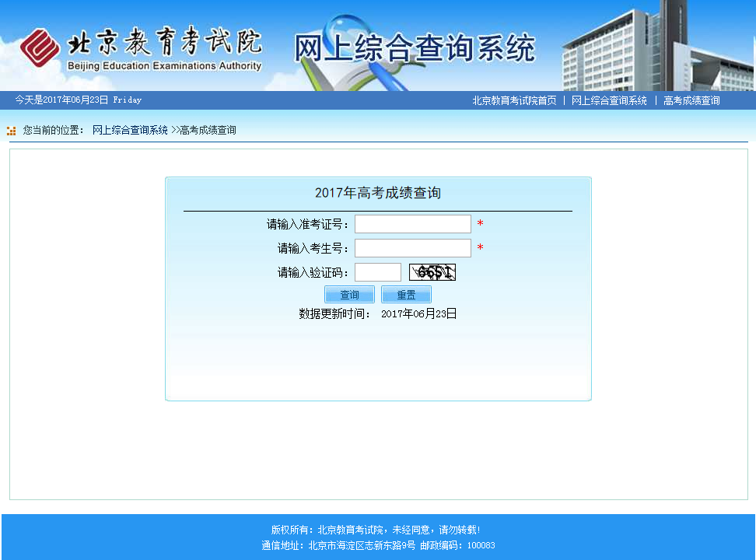Image resolution: width=756 pixels, height=560 pixels.
Task: Click into the 验证码 input box
Action: [x=377, y=272]
